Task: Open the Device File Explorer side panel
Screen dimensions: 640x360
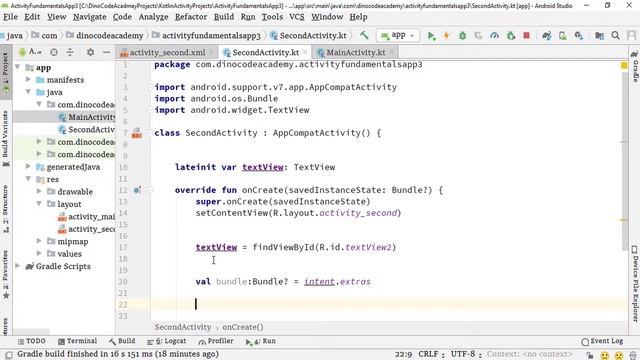Action: [635, 284]
